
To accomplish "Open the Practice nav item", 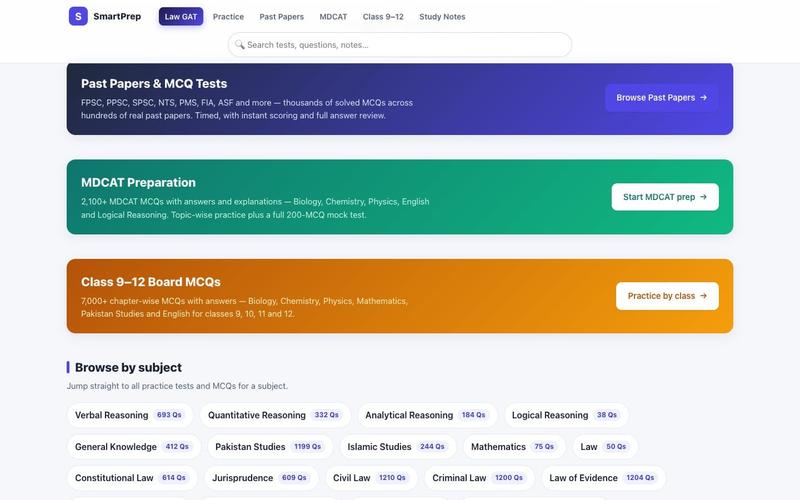I will click(x=228, y=16).
